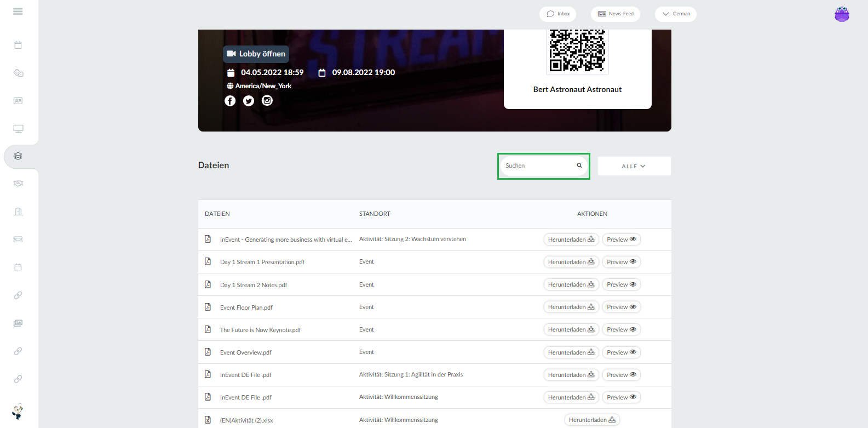Click file name The Future is Now Keynote.pdf

(x=261, y=330)
